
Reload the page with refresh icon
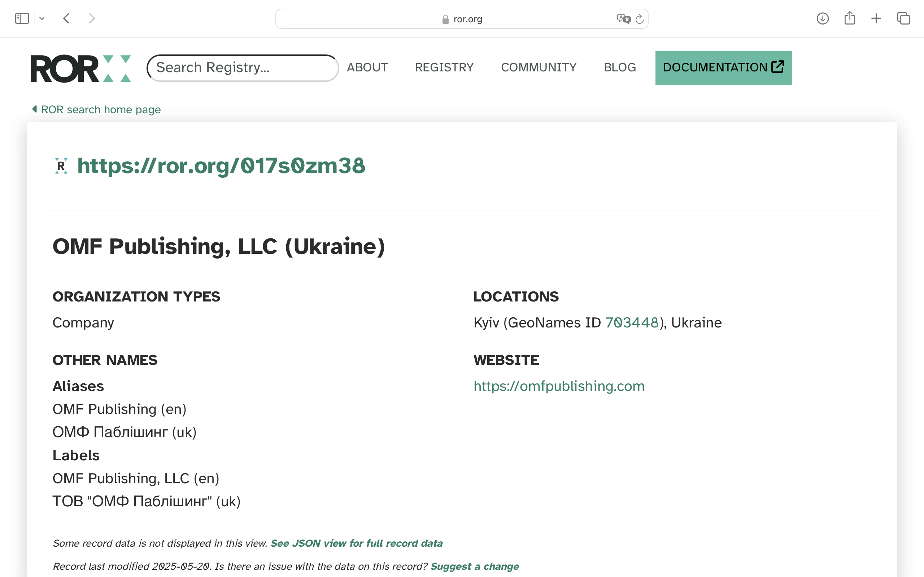[640, 19]
